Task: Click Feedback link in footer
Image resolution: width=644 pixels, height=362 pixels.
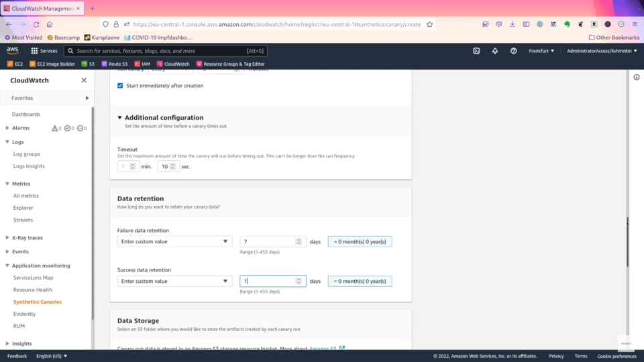Action: (17, 356)
